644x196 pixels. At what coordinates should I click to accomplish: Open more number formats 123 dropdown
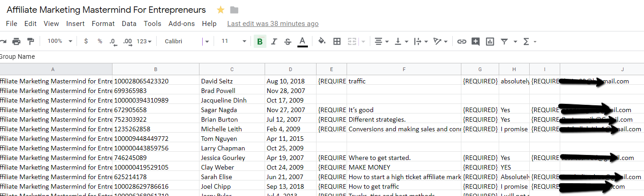[144, 41]
